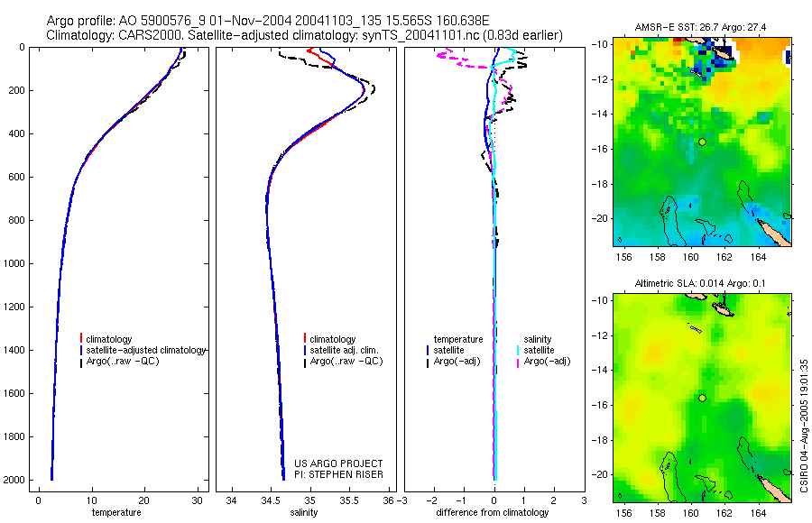
Task: Click the PI: STEPHEN RISER text
Action: [x=338, y=475]
